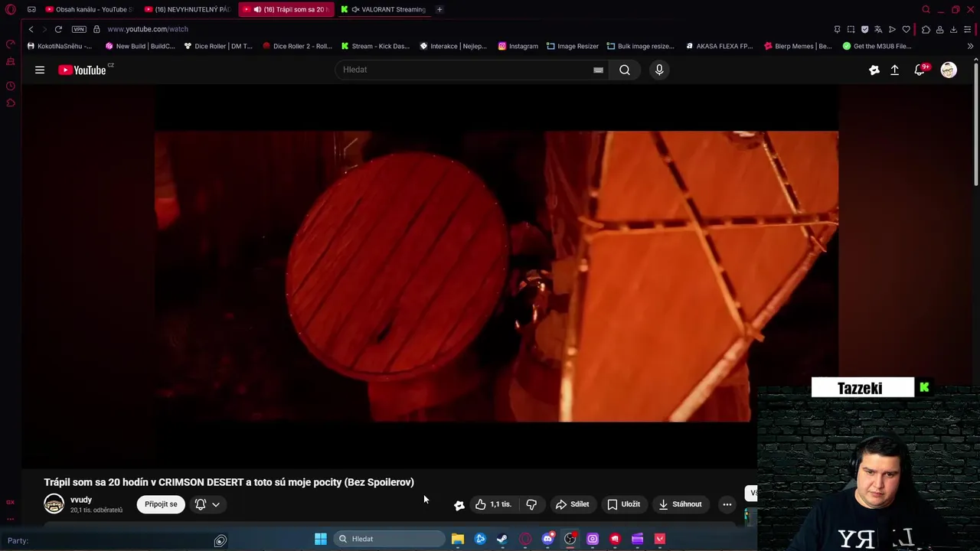Screen dimensions: 980x551
Task: Open Steam from the taskbar
Action: coord(502,539)
